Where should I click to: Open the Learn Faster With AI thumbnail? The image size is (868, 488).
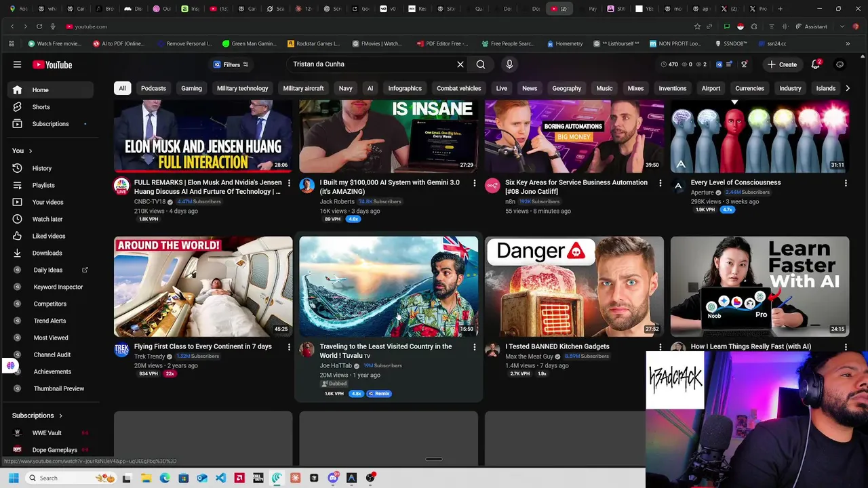coord(759,286)
